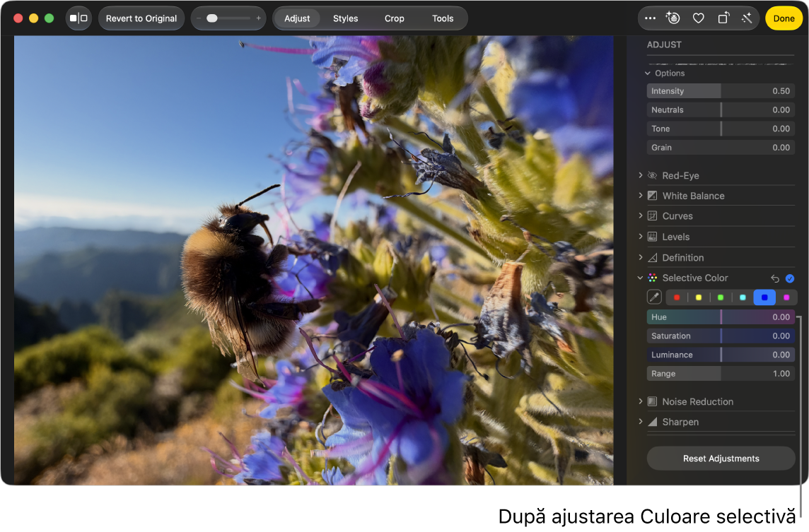Click the Reset Adjustments button
This screenshot has height=532, width=809.
coord(721,459)
